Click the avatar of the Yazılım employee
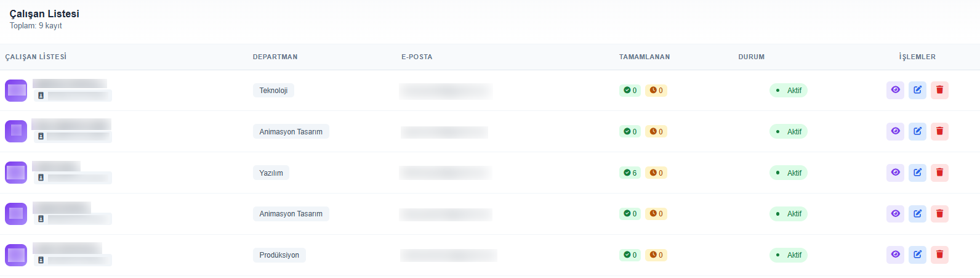The width and height of the screenshot is (980, 278). 16,173
